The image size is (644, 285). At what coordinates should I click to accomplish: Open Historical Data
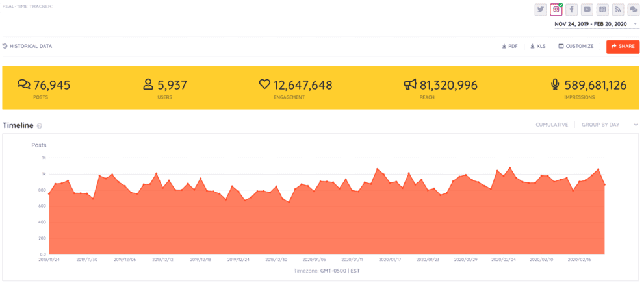27,47
